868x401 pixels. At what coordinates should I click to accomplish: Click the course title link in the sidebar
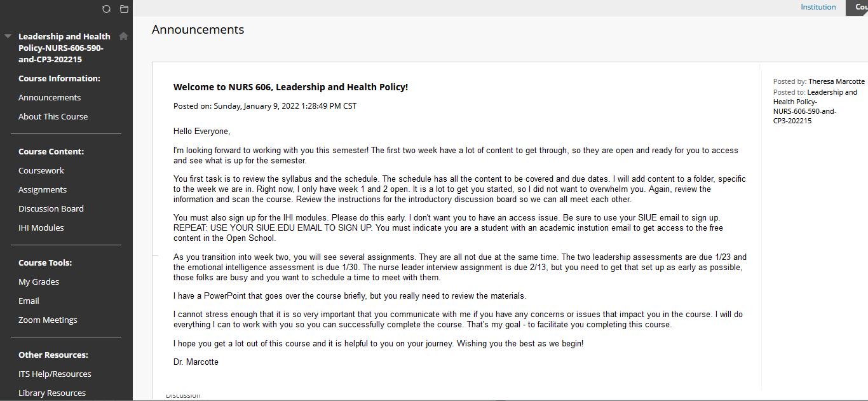(64, 48)
